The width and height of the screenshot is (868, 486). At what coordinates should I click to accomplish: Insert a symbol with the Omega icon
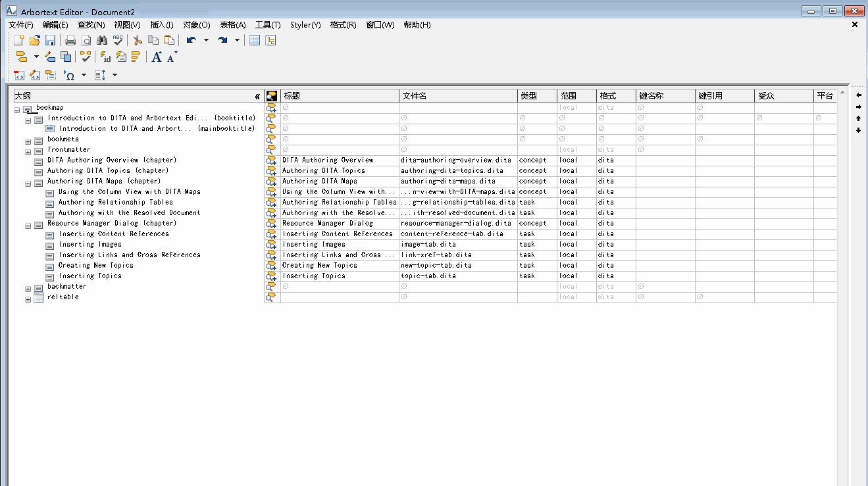tap(69, 76)
